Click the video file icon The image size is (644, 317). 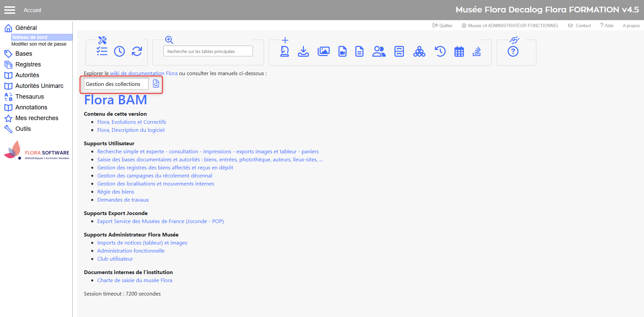point(342,51)
